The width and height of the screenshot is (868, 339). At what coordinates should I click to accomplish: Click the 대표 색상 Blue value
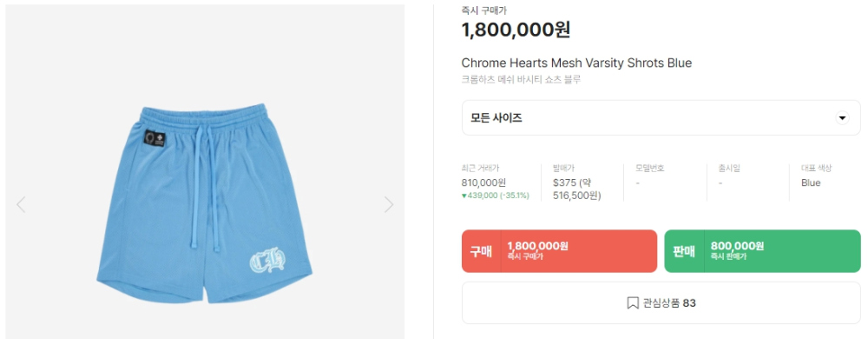pos(811,183)
